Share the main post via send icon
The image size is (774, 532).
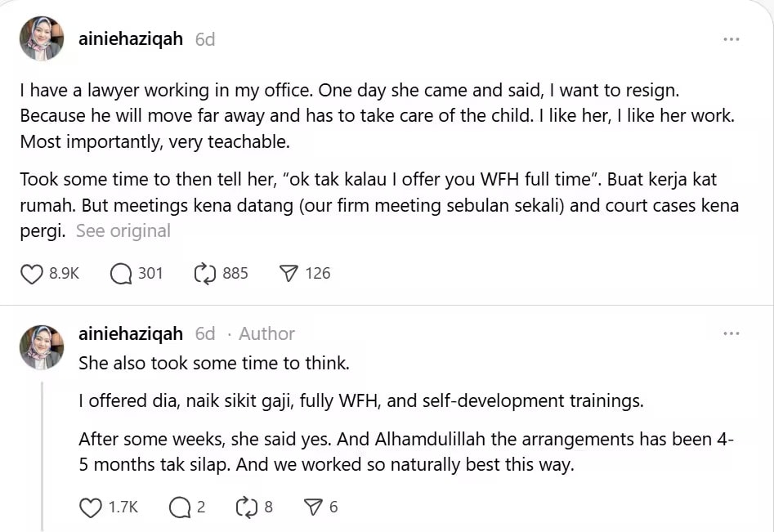click(x=289, y=274)
